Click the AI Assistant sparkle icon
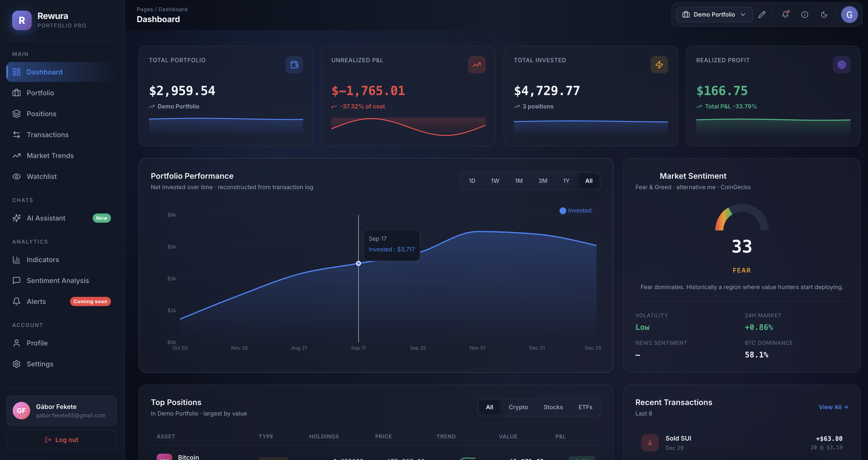This screenshot has width=868, height=460. [17, 218]
